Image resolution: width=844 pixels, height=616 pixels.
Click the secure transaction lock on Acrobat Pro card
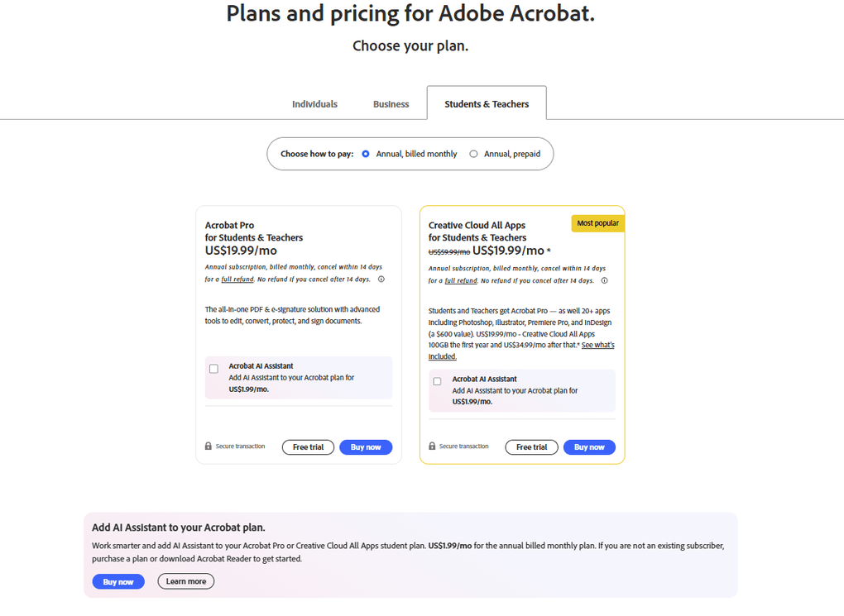click(x=208, y=445)
